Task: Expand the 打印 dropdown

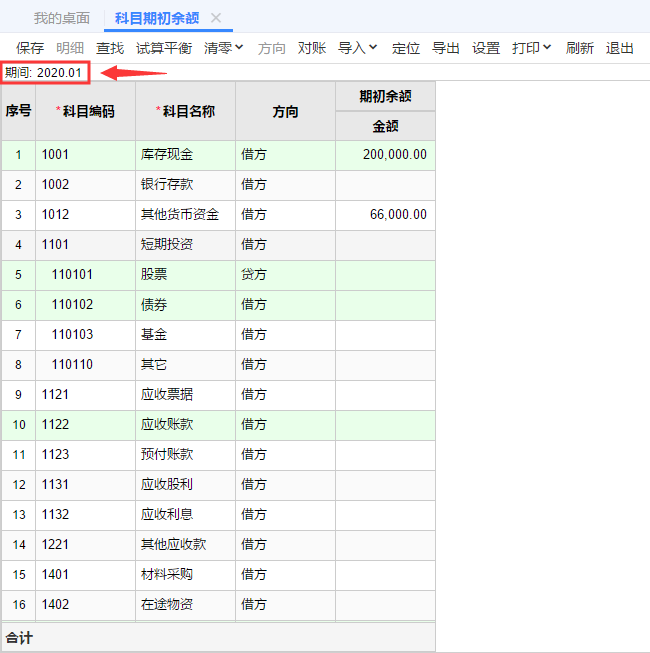Action: [532, 48]
